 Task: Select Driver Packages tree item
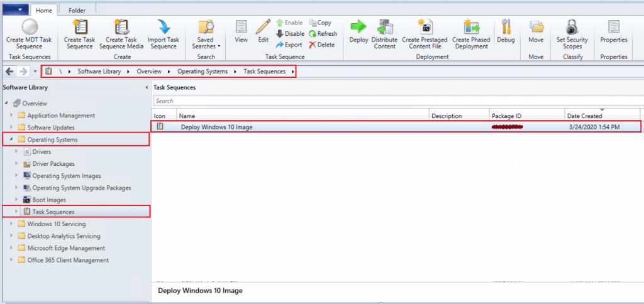tap(54, 164)
